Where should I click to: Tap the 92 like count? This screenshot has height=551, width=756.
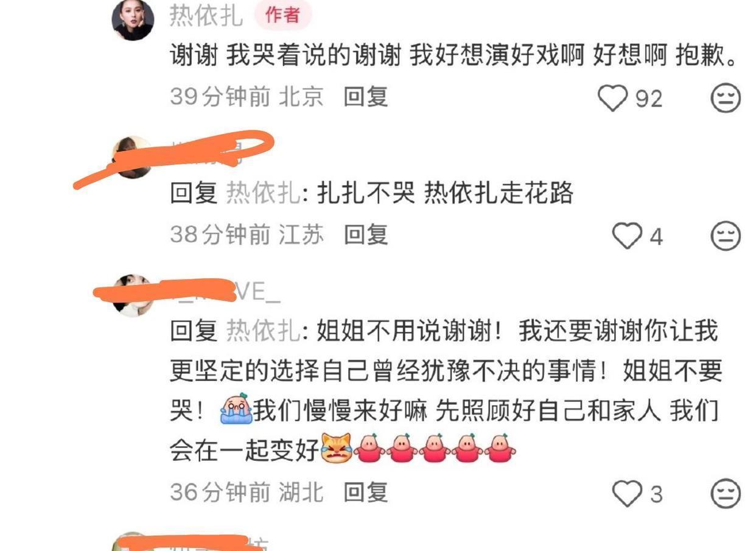click(x=649, y=99)
